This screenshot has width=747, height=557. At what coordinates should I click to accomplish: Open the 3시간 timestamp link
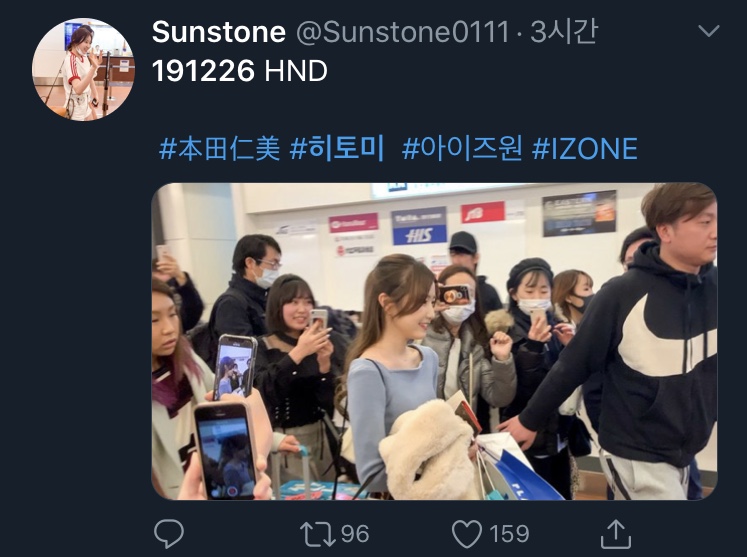point(564,32)
